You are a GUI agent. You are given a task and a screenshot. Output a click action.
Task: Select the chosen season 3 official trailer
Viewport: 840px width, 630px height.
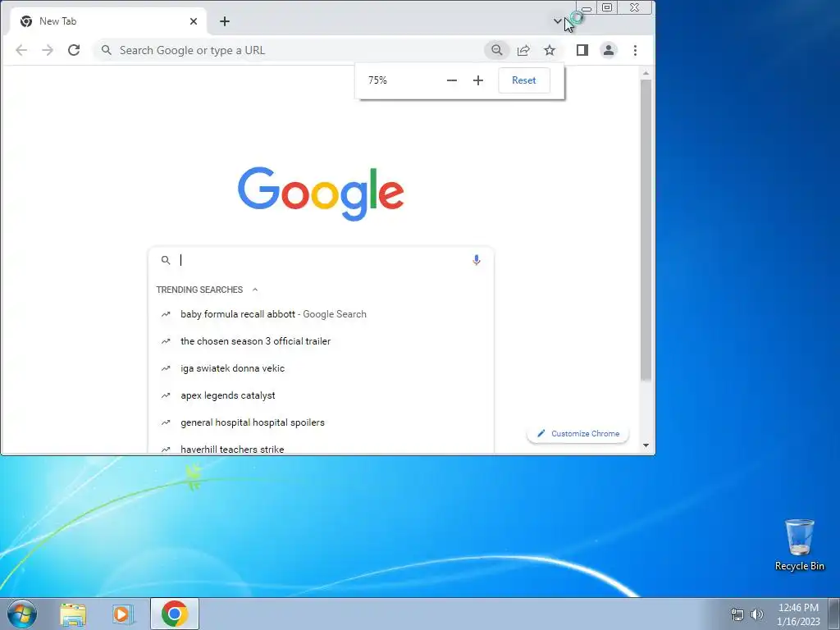pyautogui.click(x=321, y=341)
